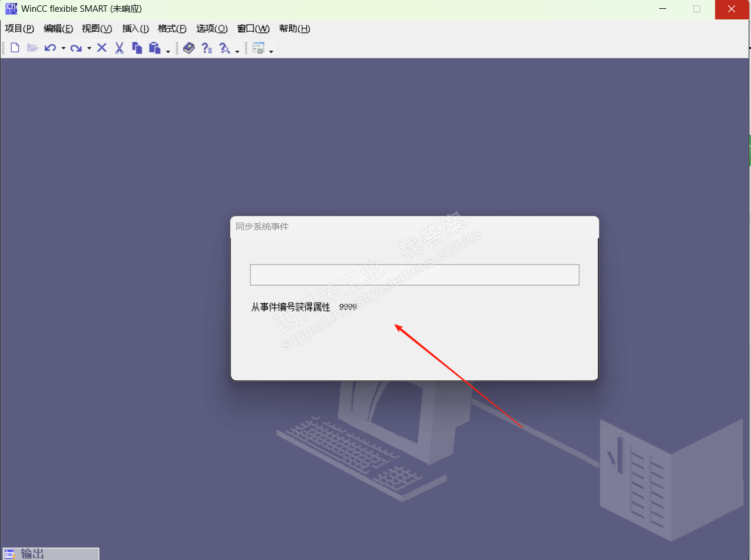The image size is (751, 560).
Task: Click the Undo arrow icon
Action: click(x=50, y=48)
